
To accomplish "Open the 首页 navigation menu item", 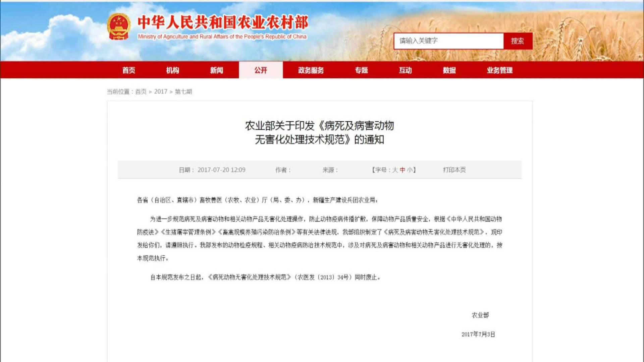I will 128,70.
